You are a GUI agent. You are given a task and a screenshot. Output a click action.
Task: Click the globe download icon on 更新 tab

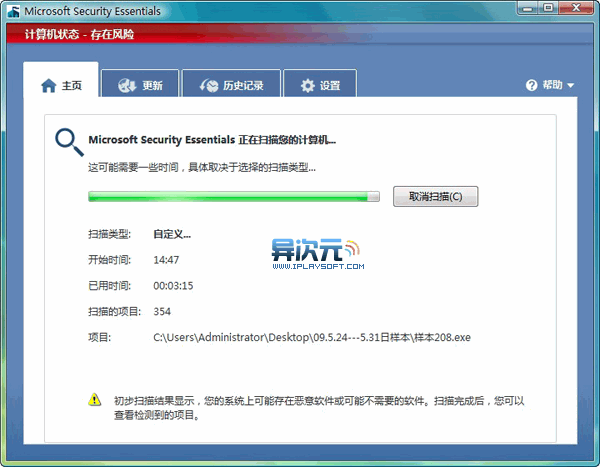click(x=127, y=85)
